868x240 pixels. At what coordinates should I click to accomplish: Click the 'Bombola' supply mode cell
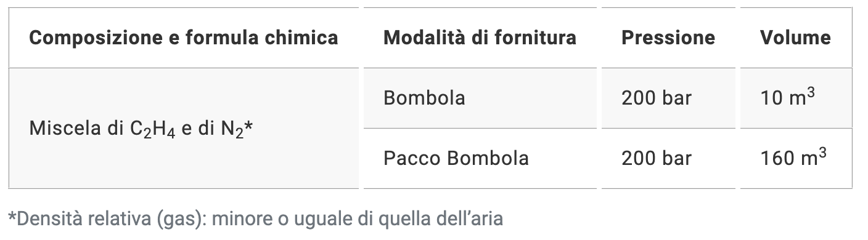click(x=480, y=98)
